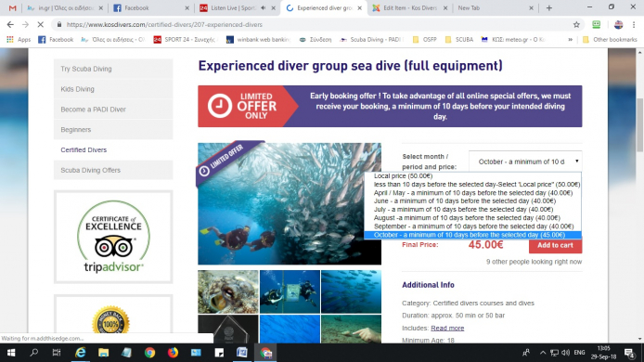This screenshot has width=644, height=362.
Task: Open the Word icon on taskbar
Action: tap(242, 353)
